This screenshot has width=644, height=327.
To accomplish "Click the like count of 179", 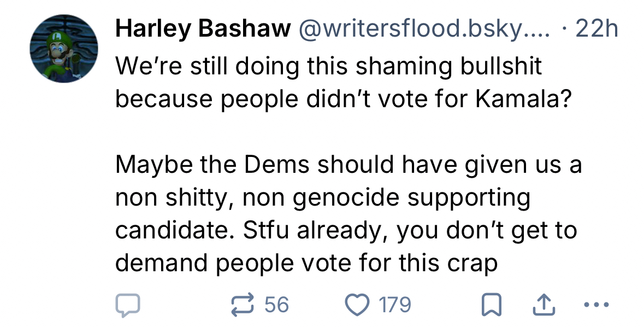I will [x=395, y=305].
